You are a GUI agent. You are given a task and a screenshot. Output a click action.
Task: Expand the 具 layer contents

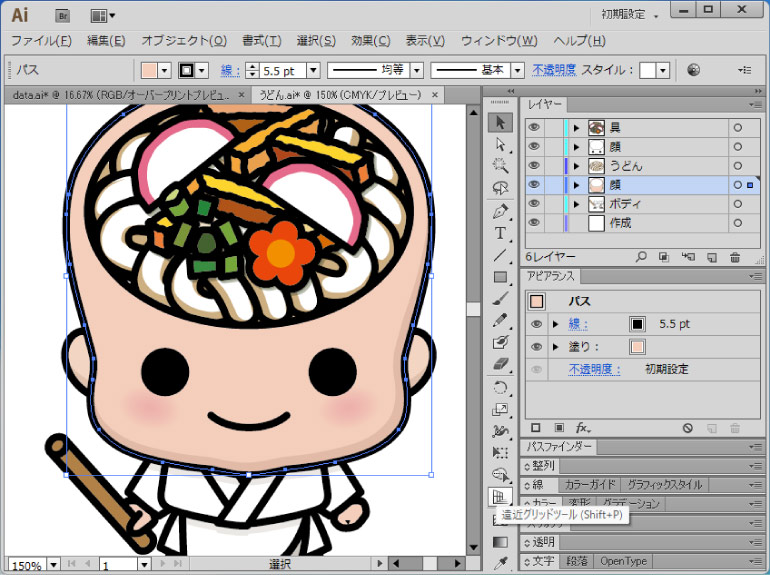point(577,128)
